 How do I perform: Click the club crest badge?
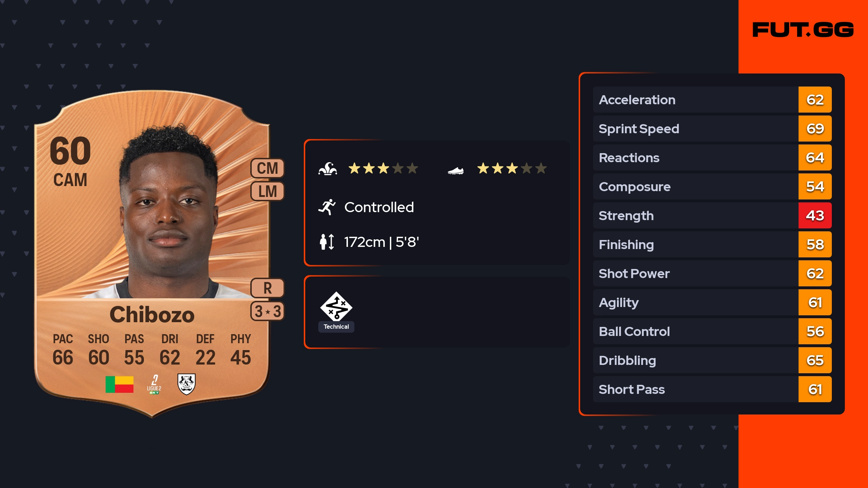187,384
